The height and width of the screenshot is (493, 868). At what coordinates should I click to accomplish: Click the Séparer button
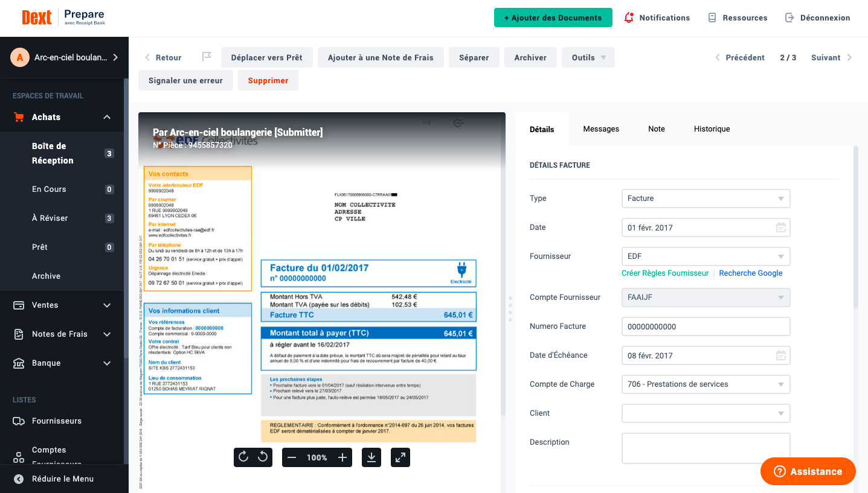point(474,57)
